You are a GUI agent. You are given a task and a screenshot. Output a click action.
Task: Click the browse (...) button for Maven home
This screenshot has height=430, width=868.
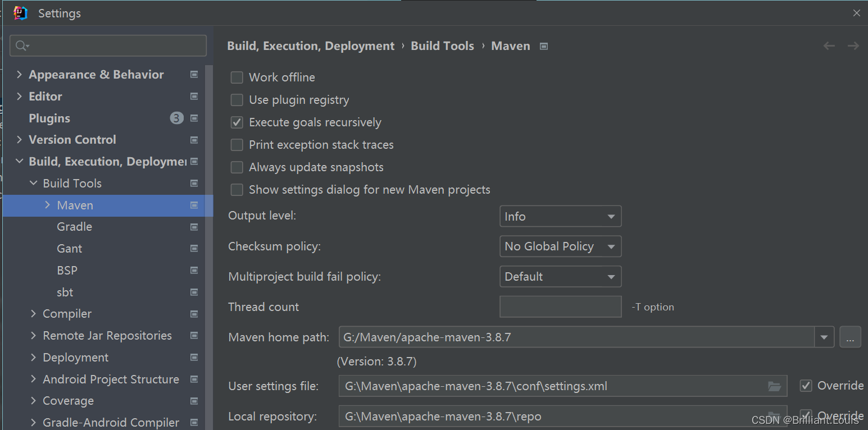(850, 337)
